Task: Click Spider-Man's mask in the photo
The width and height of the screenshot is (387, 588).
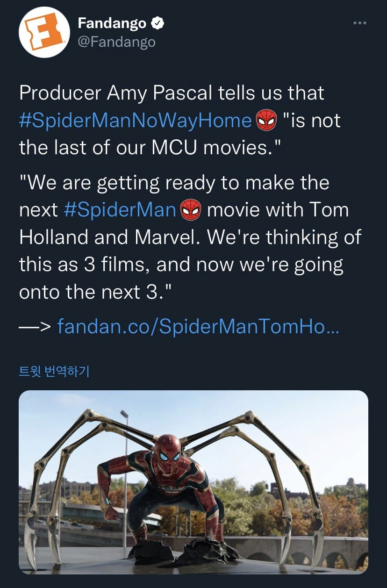Action: (x=169, y=450)
